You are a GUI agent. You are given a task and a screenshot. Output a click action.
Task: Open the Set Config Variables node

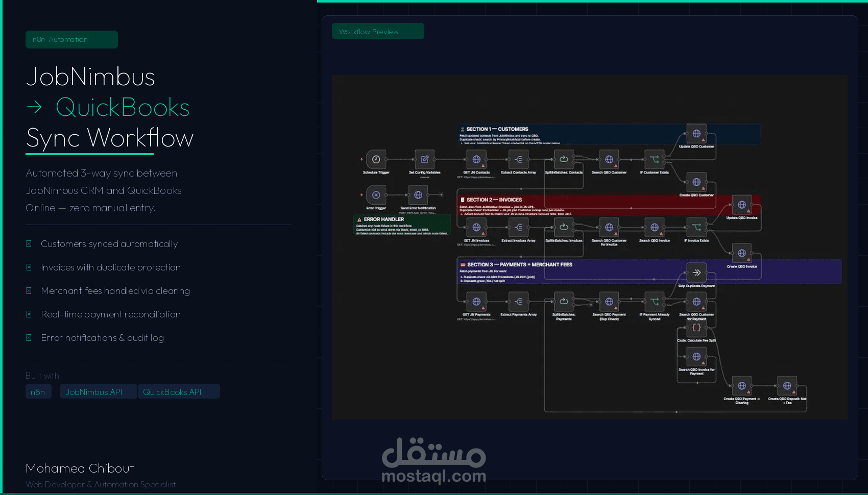point(424,159)
